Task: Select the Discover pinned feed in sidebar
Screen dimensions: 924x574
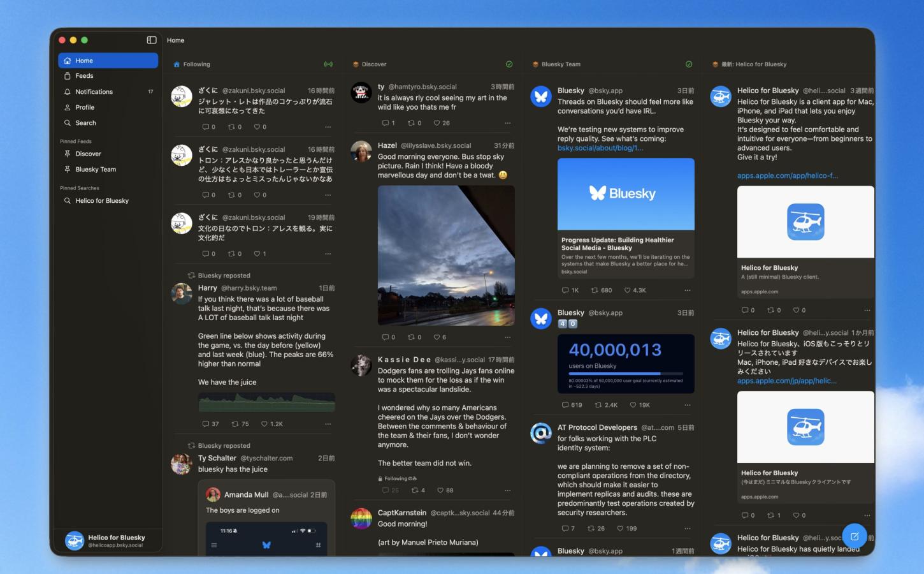Action: pyautogui.click(x=108, y=154)
